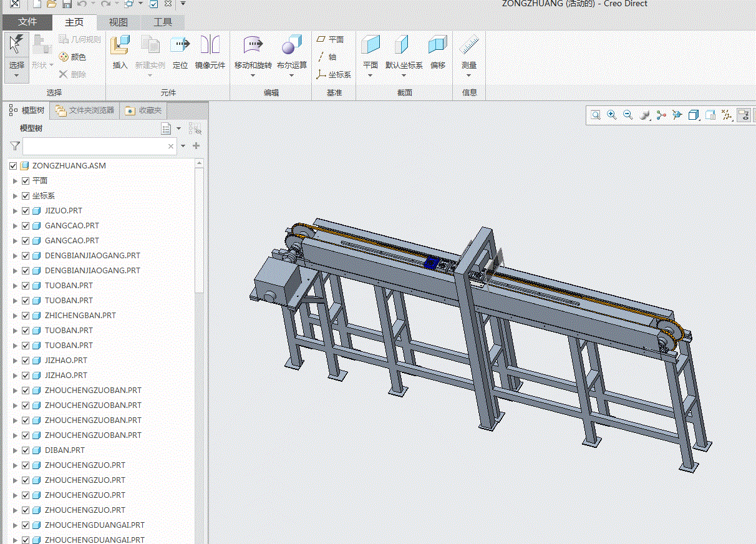Click the 布尔运算 boolean operation icon

click(x=291, y=46)
